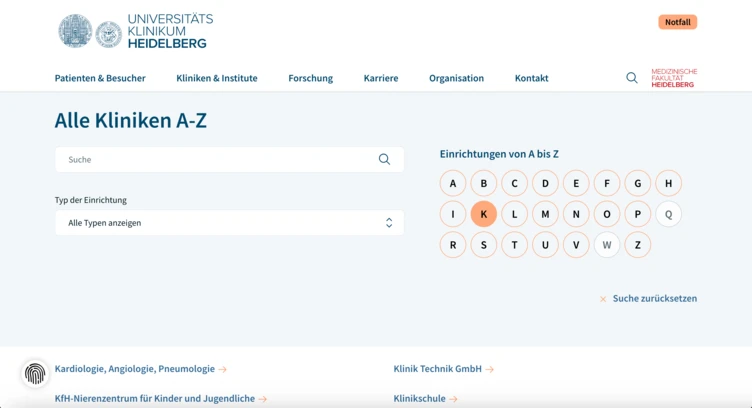Select the letter T filter circle

click(514, 245)
